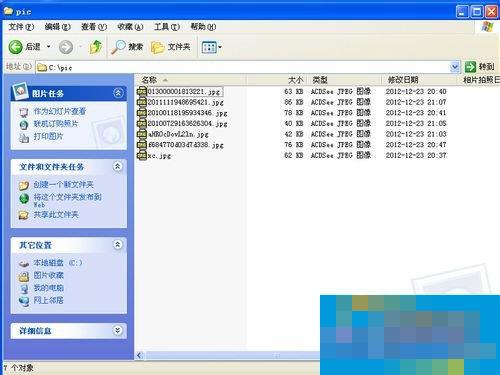Select file icon of 20100729163626304.jpg
This screenshot has width=500, height=375.
pos(142,123)
